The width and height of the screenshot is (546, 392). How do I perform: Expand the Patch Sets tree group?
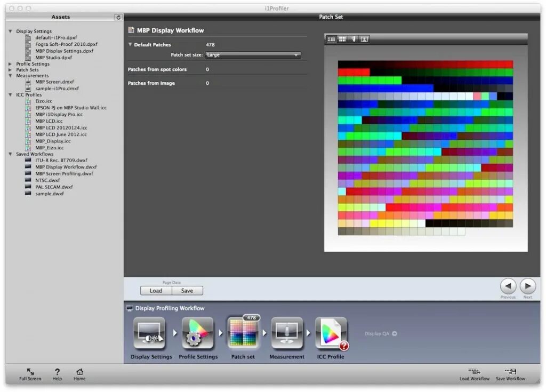tap(10, 70)
